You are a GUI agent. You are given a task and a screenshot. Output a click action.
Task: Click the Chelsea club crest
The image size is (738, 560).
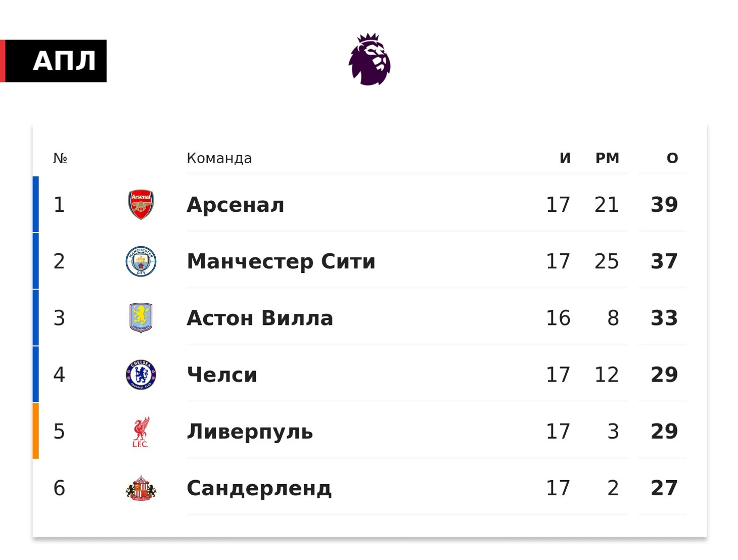pos(141,375)
